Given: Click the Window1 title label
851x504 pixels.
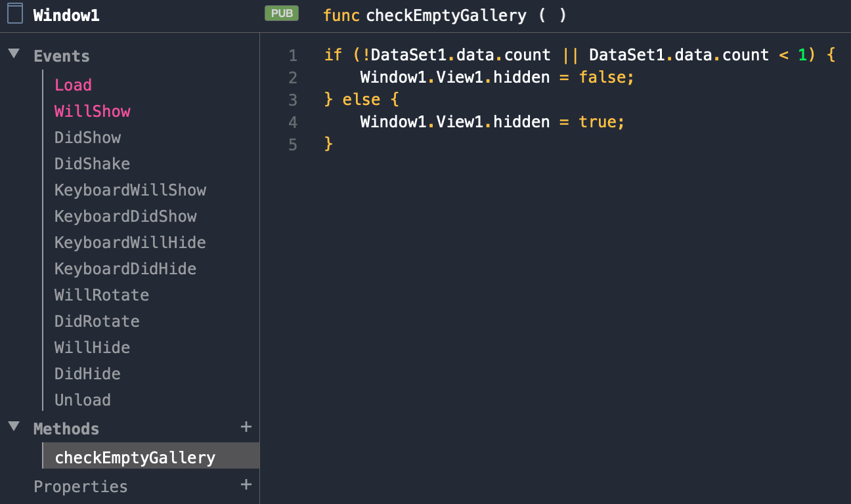Looking at the screenshot, I should click(x=66, y=15).
